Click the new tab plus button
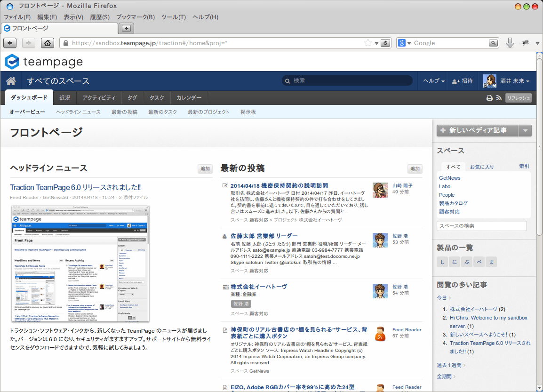The width and height of the screenshot is (543, 392). [x=127, y=28]
